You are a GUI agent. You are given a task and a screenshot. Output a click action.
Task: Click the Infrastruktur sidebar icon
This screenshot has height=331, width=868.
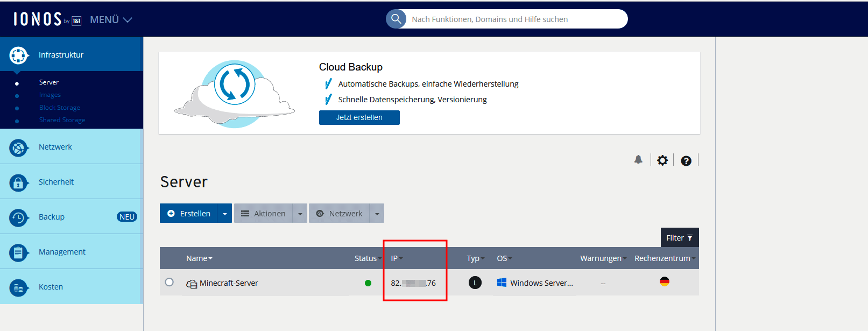point(18,55)
